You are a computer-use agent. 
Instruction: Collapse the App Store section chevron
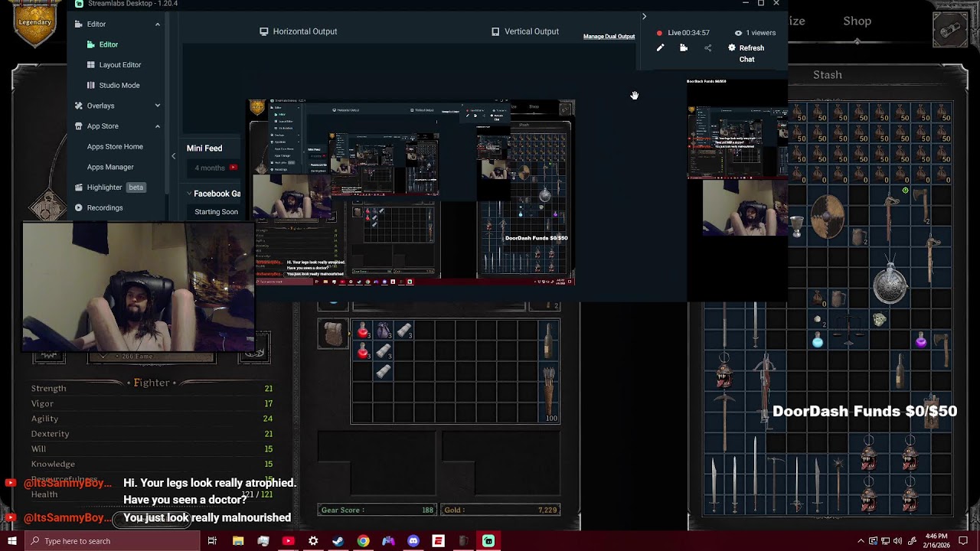click(x=158, y=126)
